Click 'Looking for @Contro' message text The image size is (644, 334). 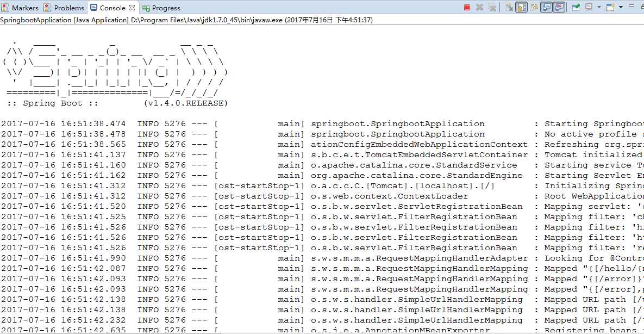click(x=594, y=258)
